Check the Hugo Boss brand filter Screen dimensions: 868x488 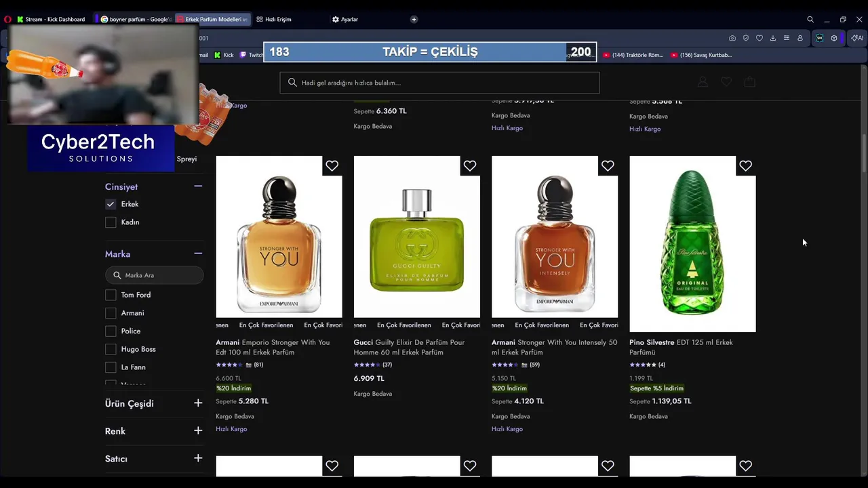(x=111, y=349)
